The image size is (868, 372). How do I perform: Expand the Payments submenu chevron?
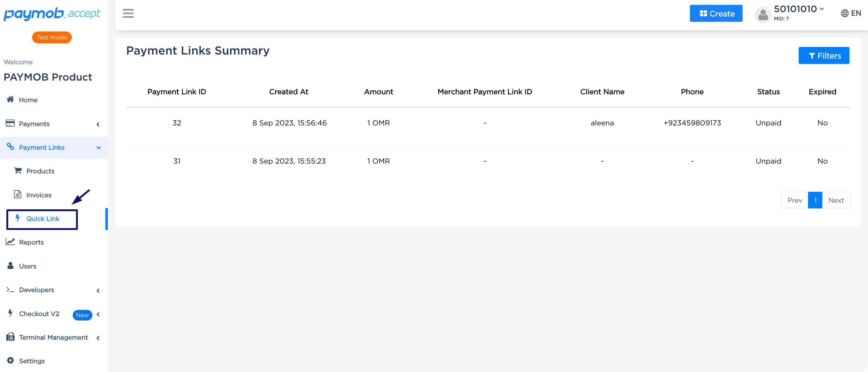click(x=98, y=124)
